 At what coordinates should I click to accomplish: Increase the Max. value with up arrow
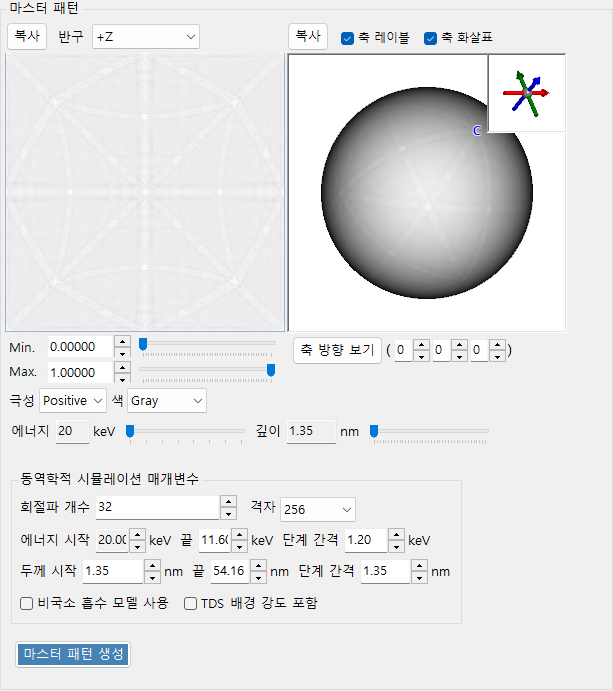pyautogui.click(x=122, y=367)
